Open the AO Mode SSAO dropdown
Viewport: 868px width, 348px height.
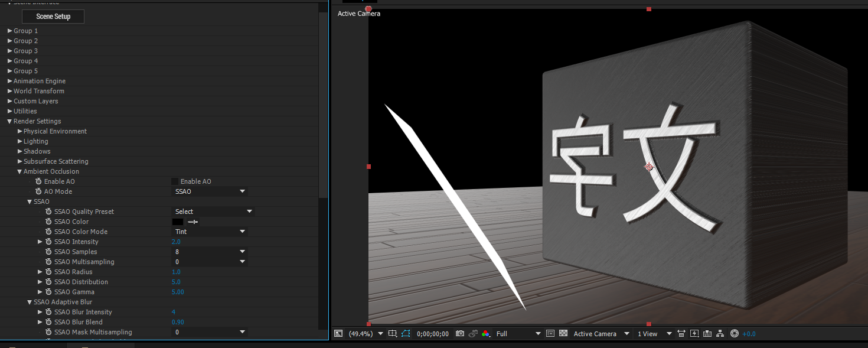(210, 191)
